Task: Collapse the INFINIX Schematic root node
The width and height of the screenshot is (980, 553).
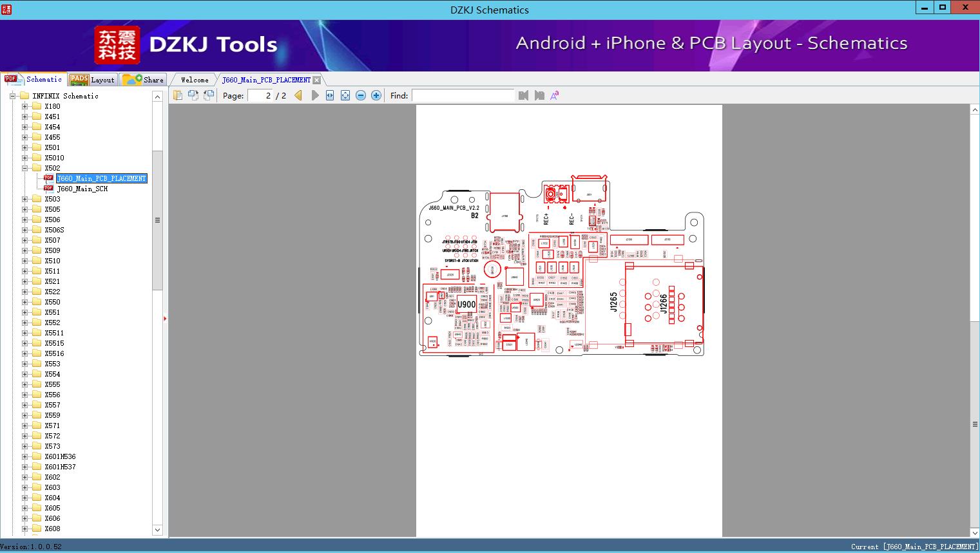Action: click(x=12, y=96)
